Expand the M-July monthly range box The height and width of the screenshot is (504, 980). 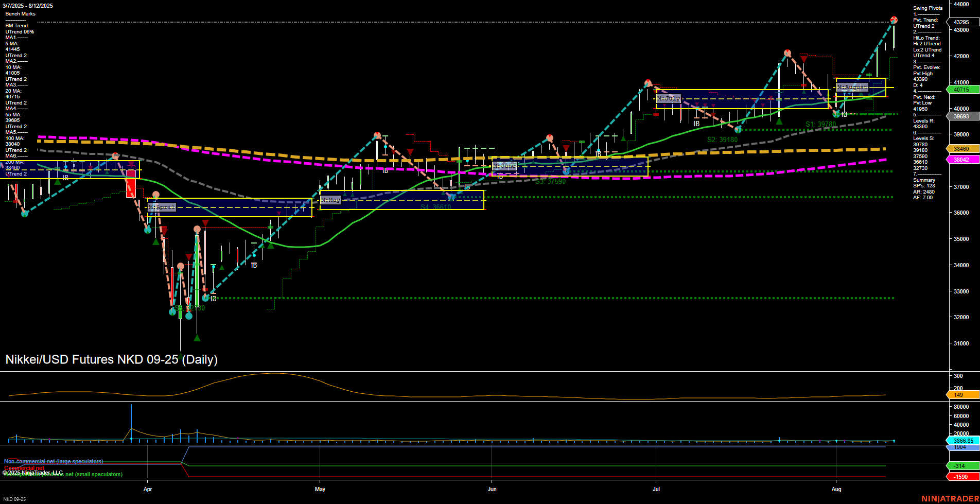pos(669,98)
